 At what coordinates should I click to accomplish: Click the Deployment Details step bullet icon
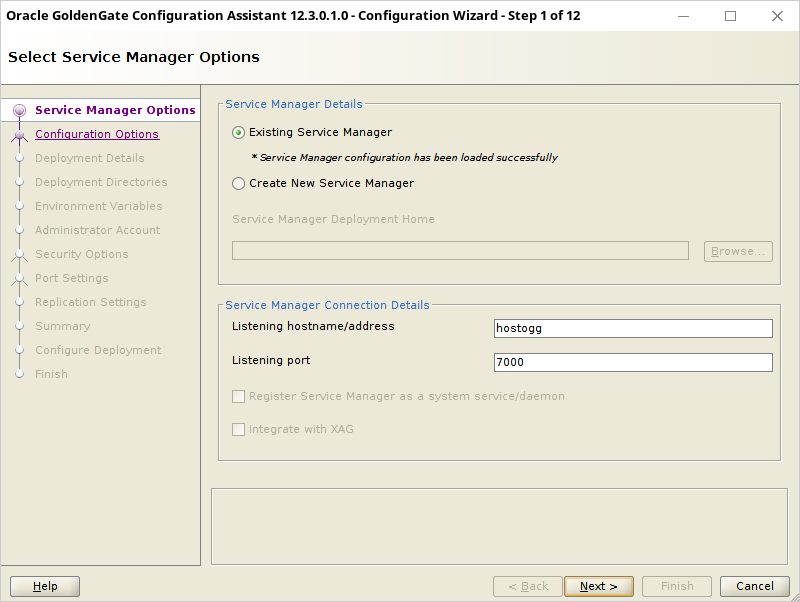tap(19, 158)
